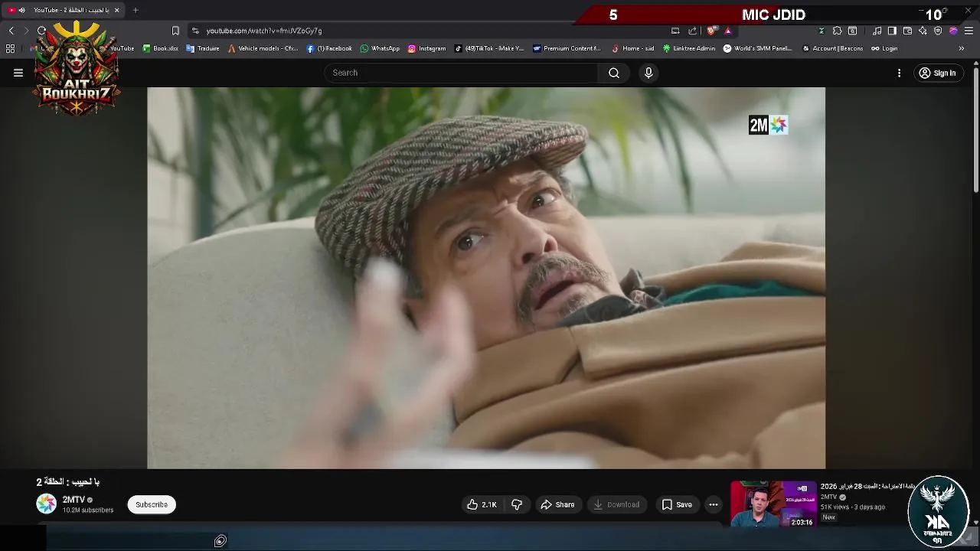Open the Brave Wallet icon
This screenshot has width=980, height=551.
907,31
